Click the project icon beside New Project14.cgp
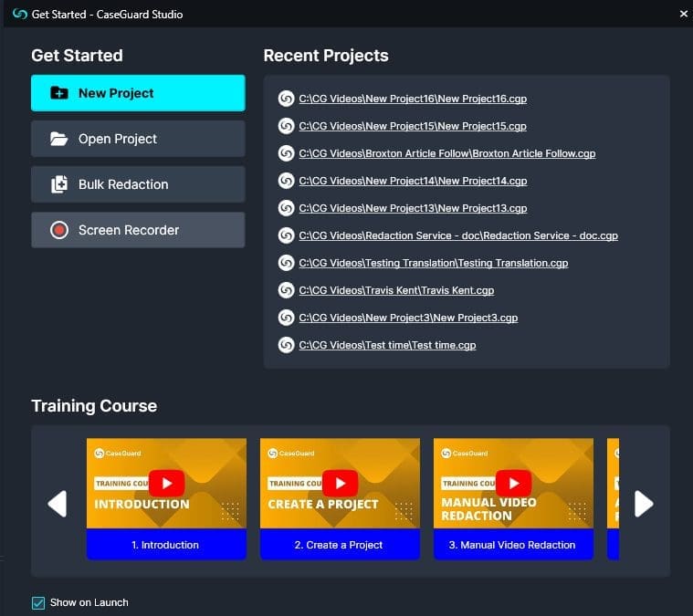693x616 pixels. click(287, 181)
